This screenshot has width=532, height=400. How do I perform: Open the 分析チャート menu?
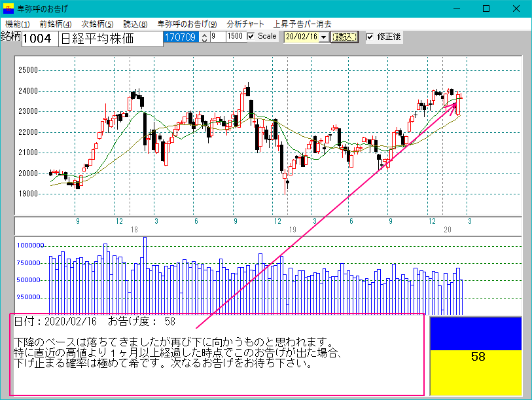[245, 24]
